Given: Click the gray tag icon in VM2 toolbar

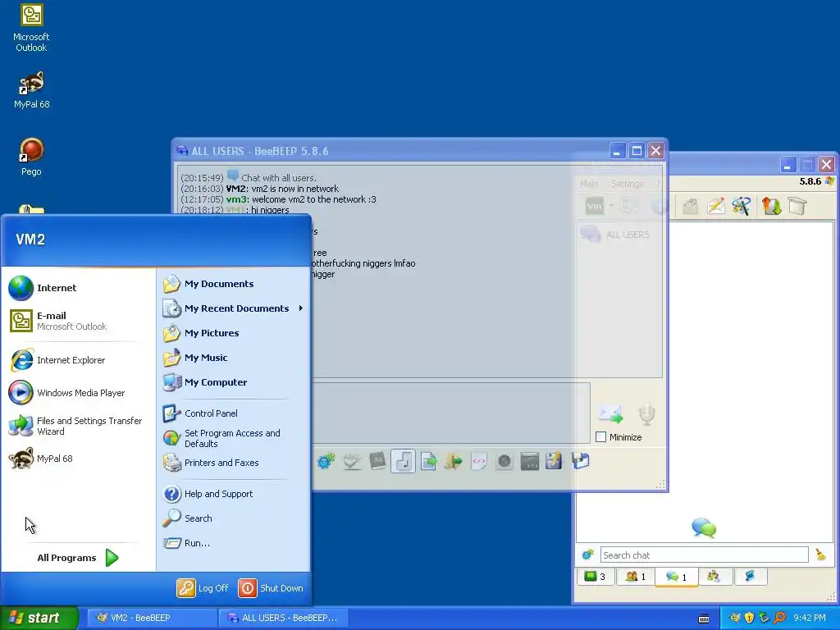Looking at the screenshot, I should click(x=691, y=206).
